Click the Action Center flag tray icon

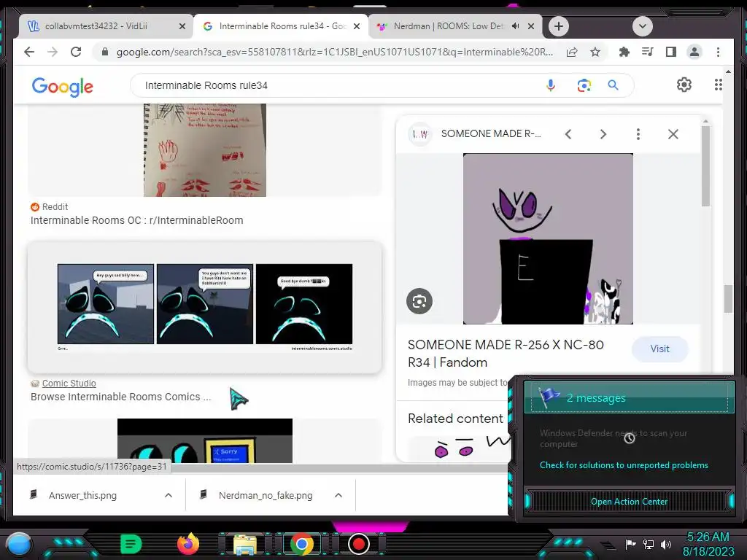coord(630,544)
